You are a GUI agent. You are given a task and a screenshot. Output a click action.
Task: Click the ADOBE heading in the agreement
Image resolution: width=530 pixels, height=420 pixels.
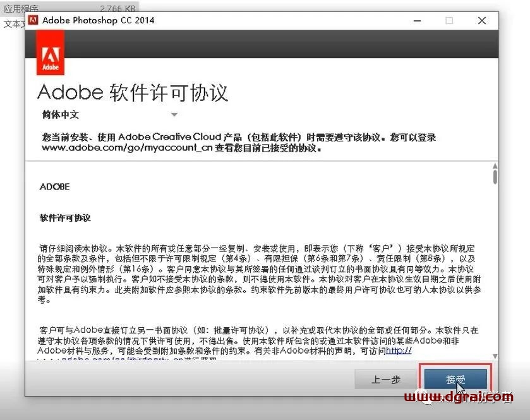pyautogui.click(x=55, y=187)
